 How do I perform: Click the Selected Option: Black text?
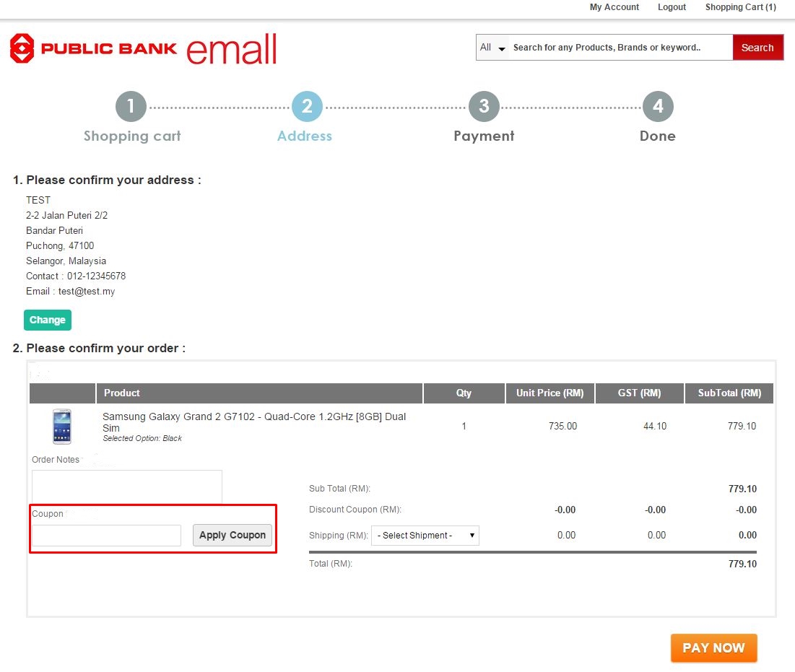point(142,438)
